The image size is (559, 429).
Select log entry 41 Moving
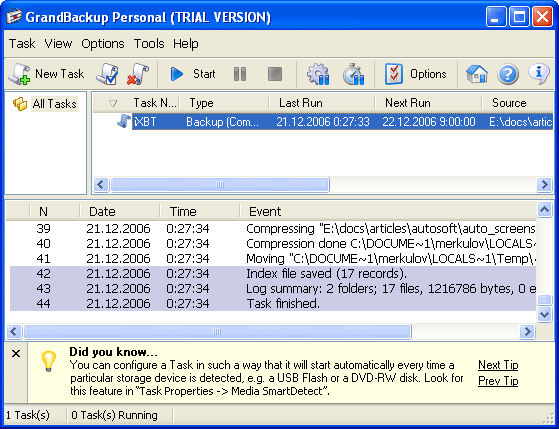point(273,259)
